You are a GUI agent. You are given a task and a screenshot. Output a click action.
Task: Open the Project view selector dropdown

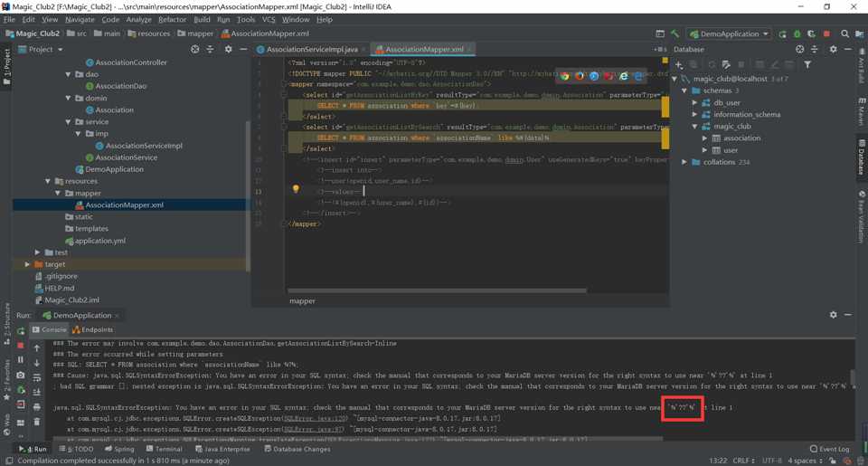tap(41, 50)
